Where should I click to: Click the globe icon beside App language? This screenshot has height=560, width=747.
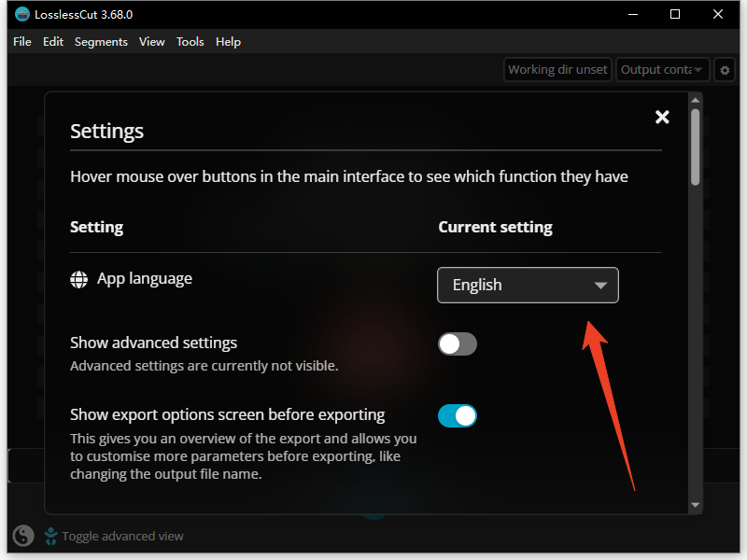coord(79,279)
